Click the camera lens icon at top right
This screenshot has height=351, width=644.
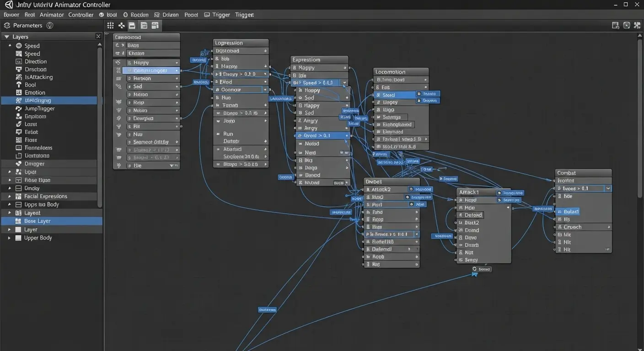(626, 25)
